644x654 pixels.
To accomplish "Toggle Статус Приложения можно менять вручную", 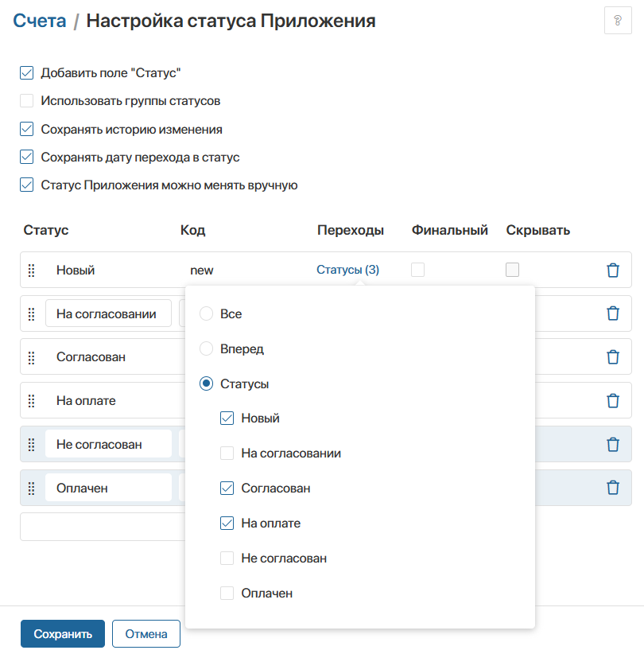I will click(x=27, y=185).
